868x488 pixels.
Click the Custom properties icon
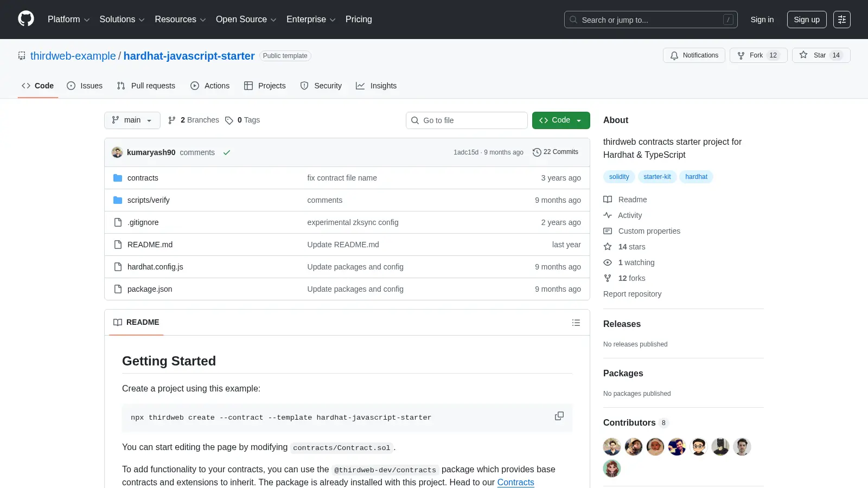click(x=608, y=231)
